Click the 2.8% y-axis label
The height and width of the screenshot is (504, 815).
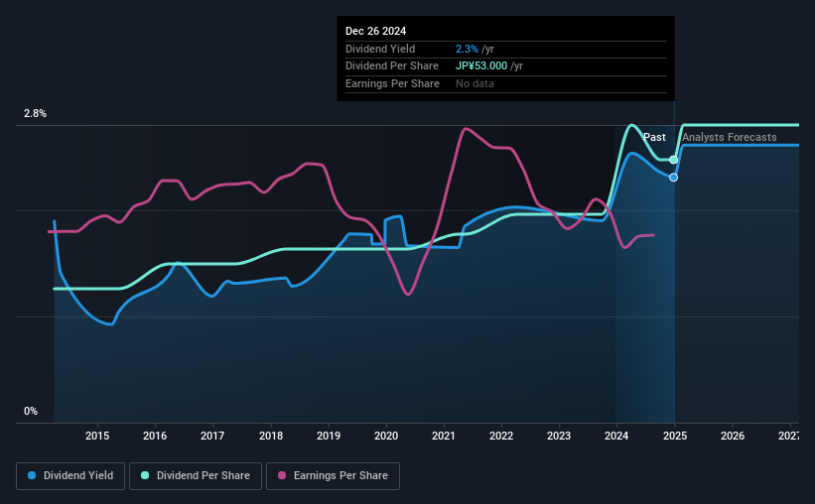(35, 113)
